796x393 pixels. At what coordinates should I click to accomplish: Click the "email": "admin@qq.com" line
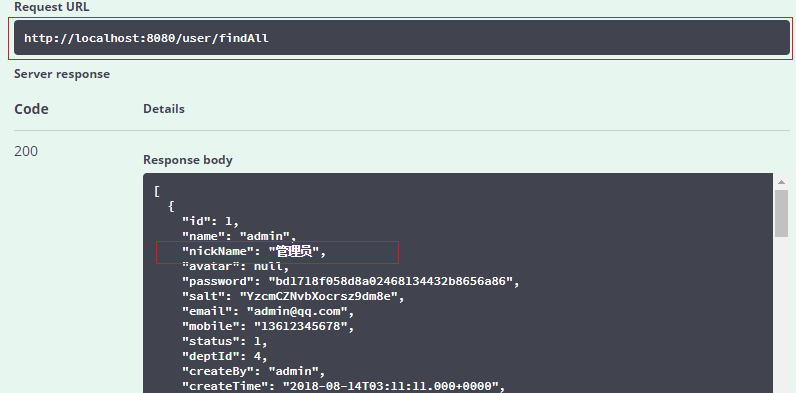pyautogui.click(x=268, y=311)
